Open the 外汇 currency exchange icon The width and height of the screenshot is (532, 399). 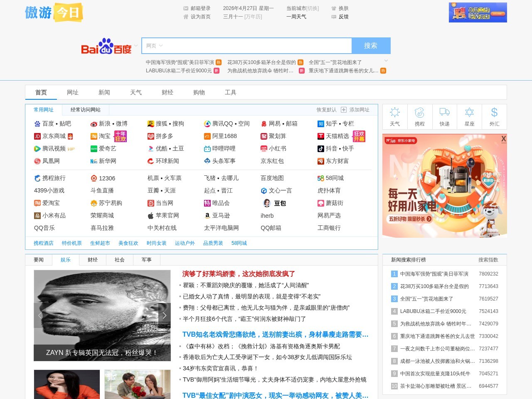click(494, 116)
